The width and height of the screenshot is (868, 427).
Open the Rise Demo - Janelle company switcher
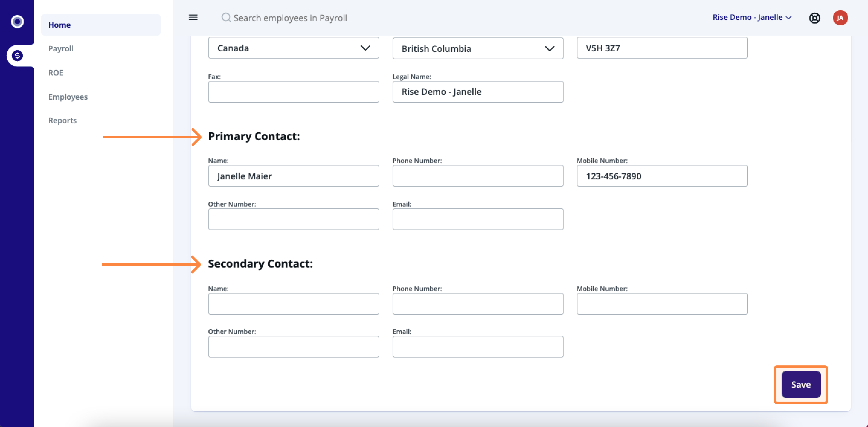coord(752,17)
